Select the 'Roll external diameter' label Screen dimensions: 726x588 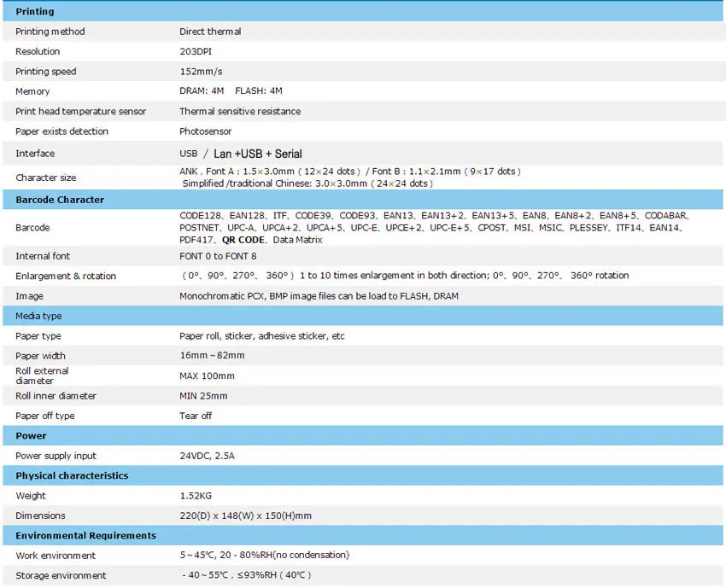42,376
